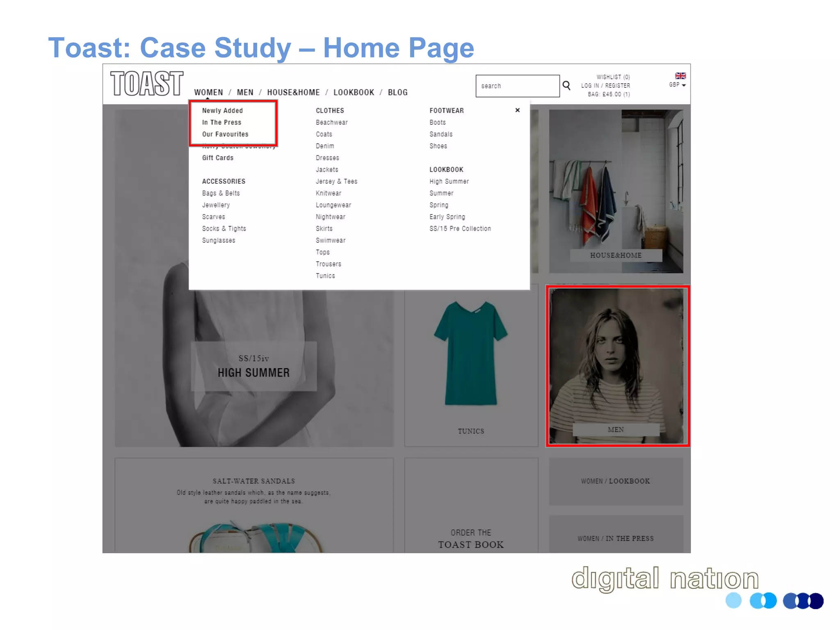Open the HOUSE&HOME menu

coord(293,92)
